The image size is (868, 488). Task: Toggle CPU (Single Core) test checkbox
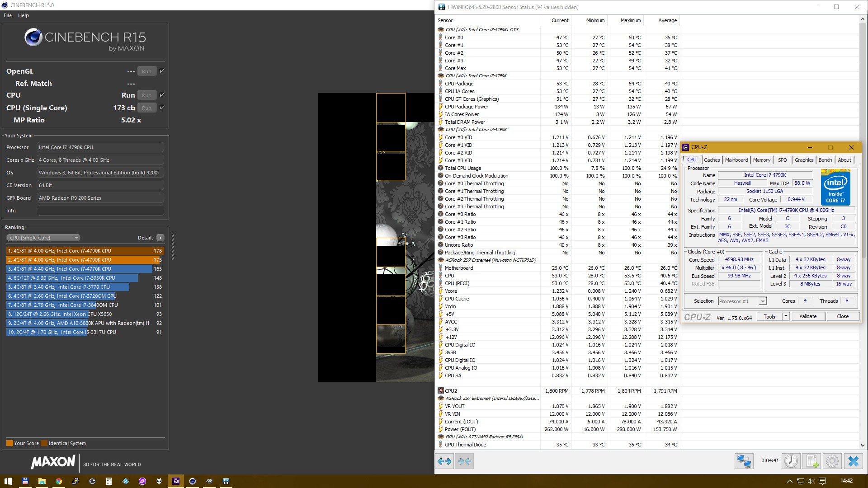(162, 108)
